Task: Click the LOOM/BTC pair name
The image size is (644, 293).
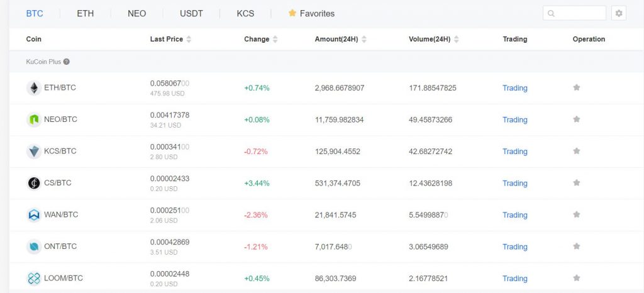Action: pos(64,279)
